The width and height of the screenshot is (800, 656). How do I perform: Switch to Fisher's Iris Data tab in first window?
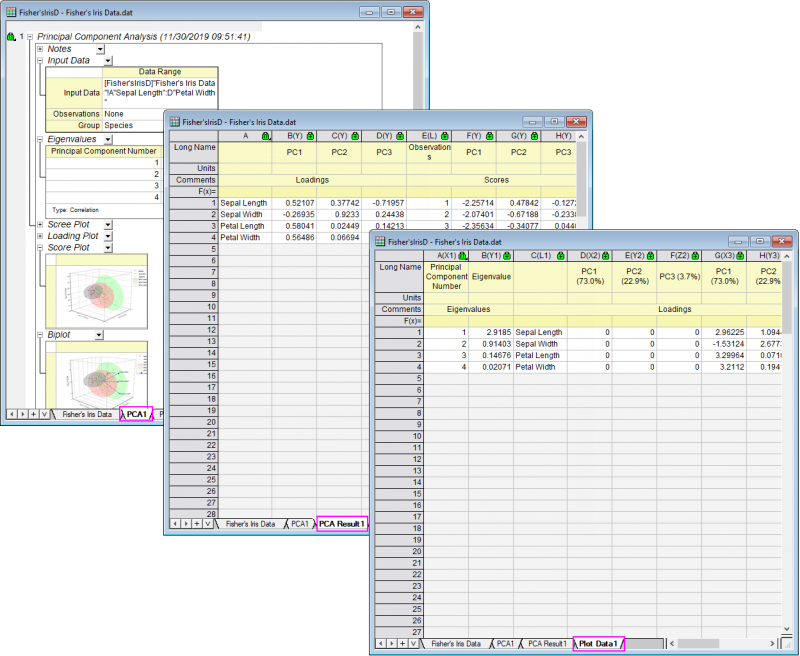[x=86, y=414]
